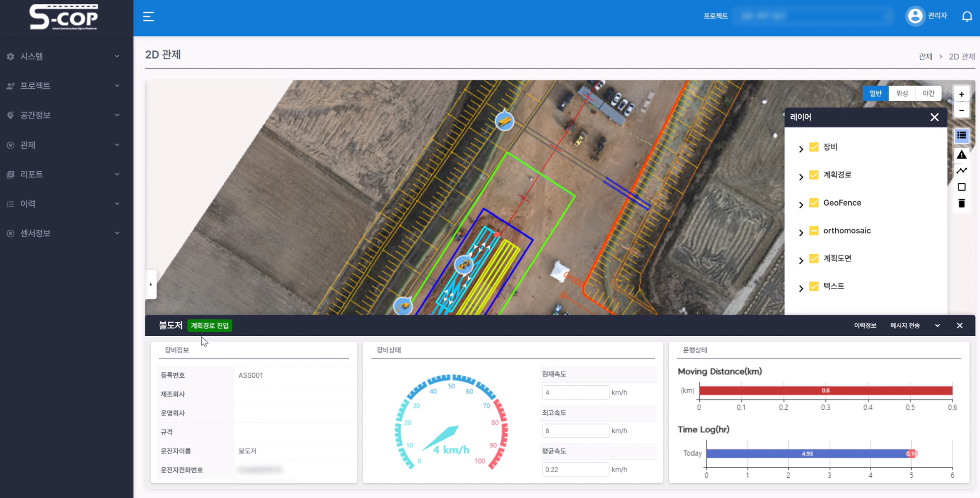The height and width of the screenshot is (498, 980).
Task: Switch map to 야간 mode
Action: point(928,93)
